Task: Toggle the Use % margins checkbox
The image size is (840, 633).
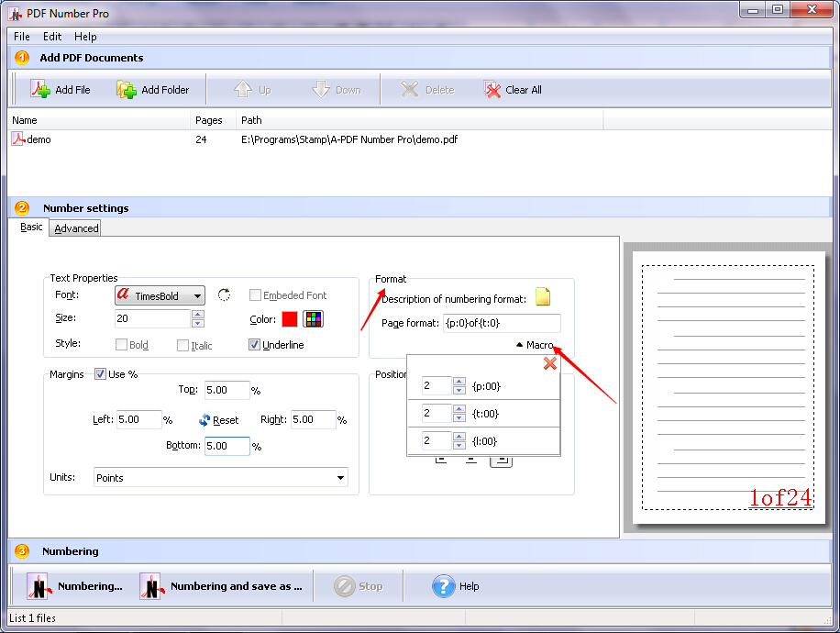Action: pos(100,373)
